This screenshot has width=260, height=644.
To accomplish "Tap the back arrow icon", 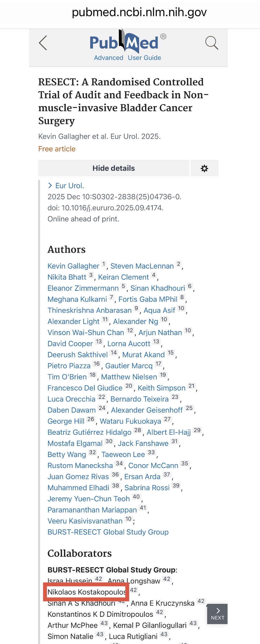I will 43,43.
